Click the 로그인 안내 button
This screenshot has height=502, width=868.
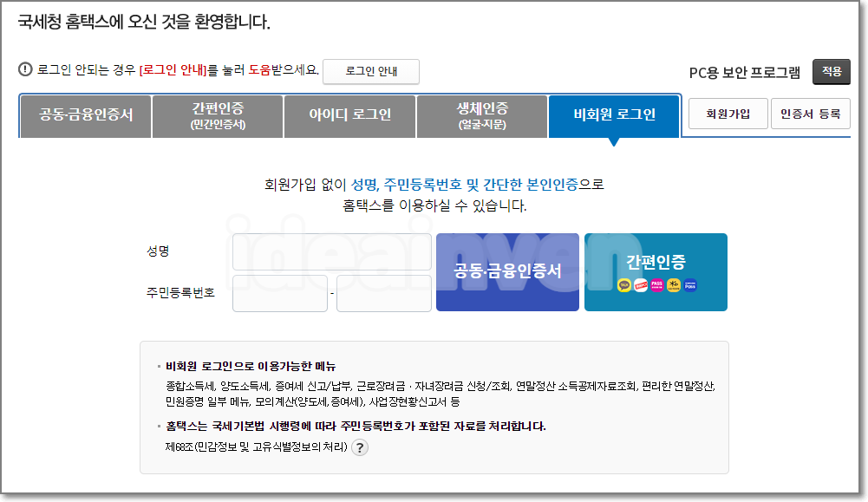point(371,71)
